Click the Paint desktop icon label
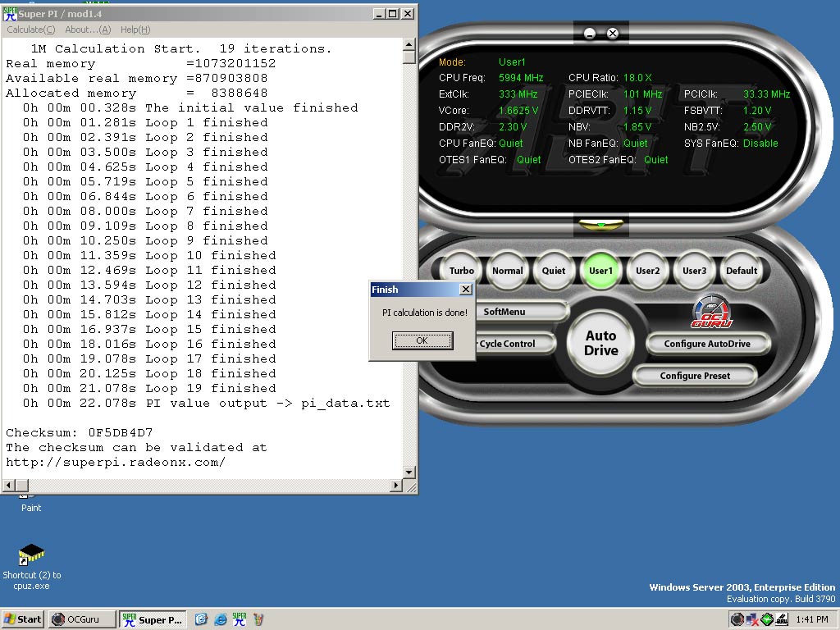 (31, 508)
